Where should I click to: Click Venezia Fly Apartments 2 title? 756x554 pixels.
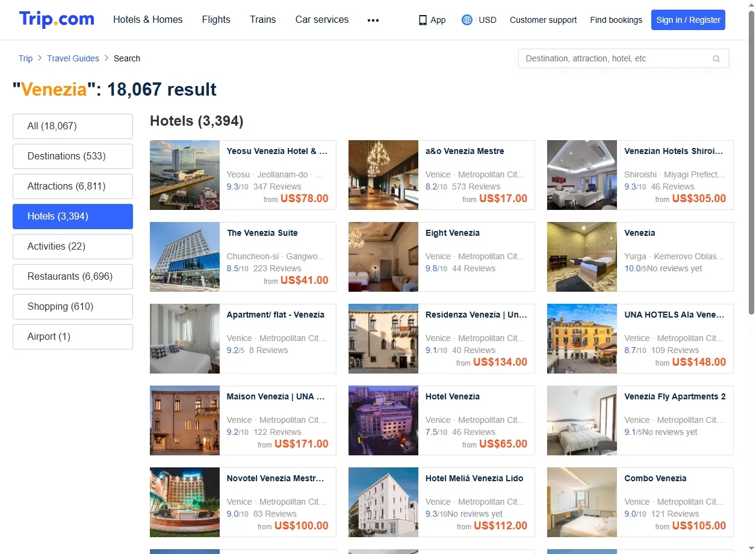pyautogui.click(x=675, y=396)
